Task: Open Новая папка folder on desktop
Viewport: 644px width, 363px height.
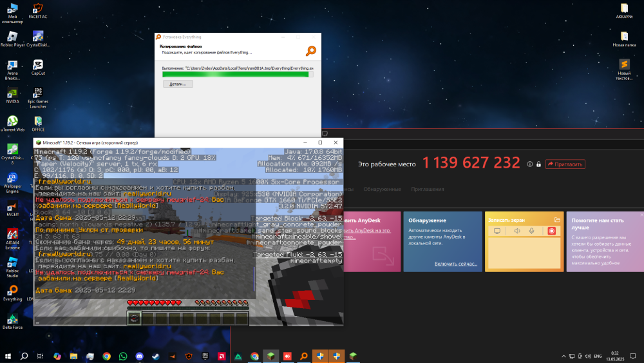Action: [x=624, y=39]
